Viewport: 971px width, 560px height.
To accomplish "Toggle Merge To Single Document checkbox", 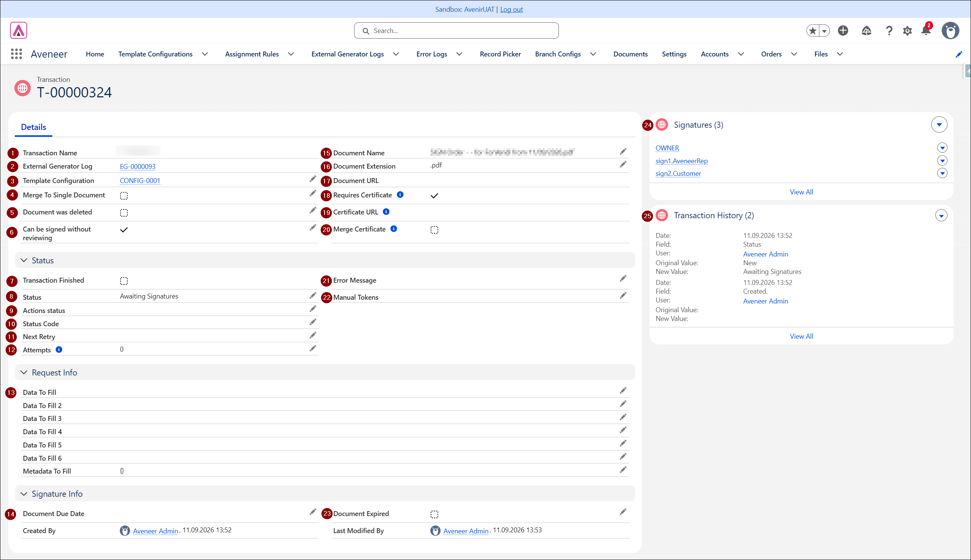I will pos(124,196).
